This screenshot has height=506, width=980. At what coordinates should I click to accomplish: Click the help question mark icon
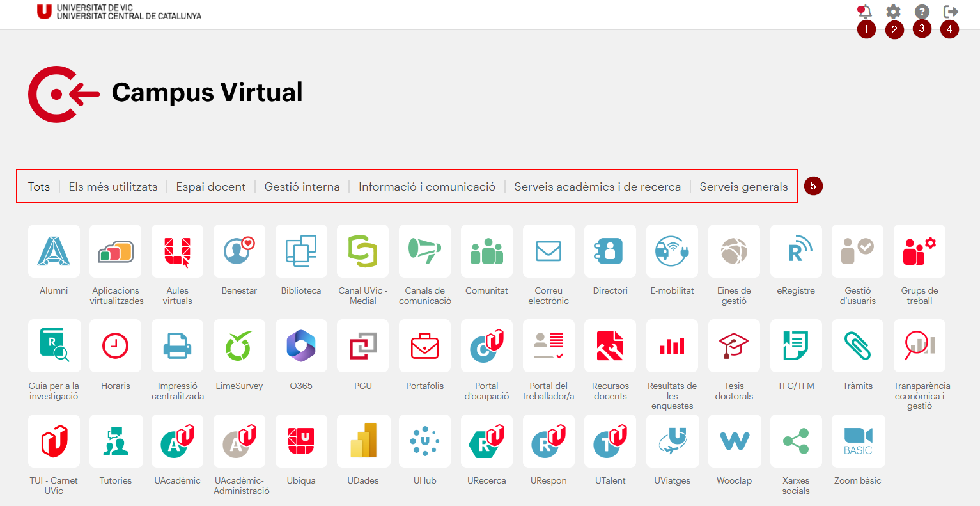point(921,12)
